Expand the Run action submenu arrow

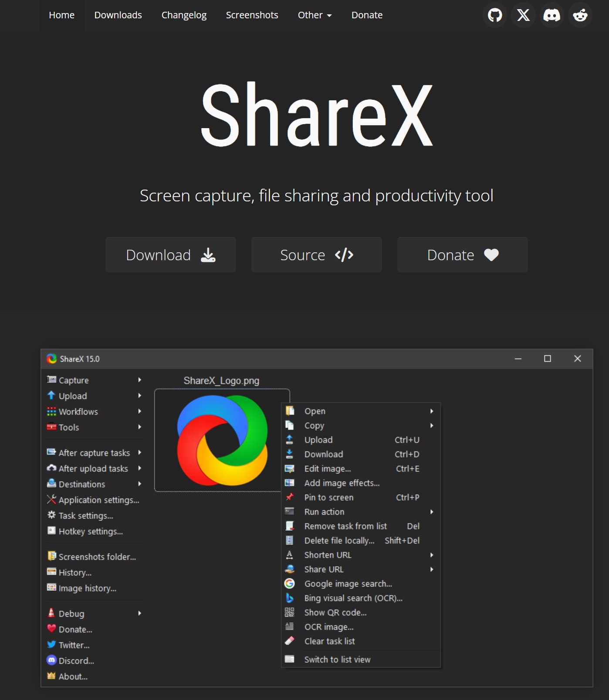431,512
